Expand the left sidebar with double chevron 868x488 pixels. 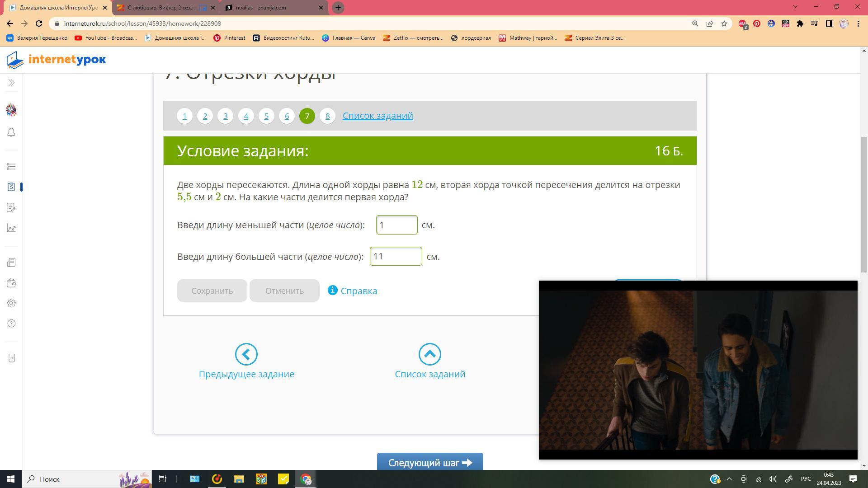coord(11,83)
